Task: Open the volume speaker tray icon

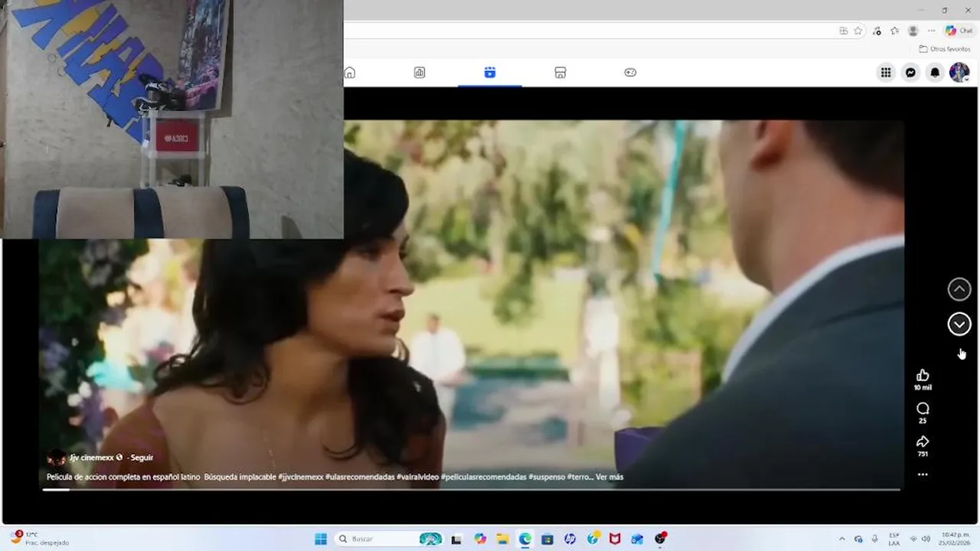Action: (926, 539)
